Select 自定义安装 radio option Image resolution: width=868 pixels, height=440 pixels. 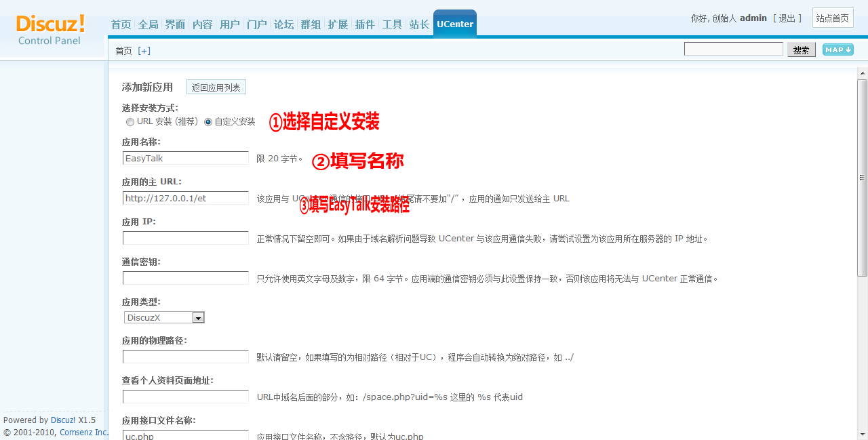coord(208,122)
